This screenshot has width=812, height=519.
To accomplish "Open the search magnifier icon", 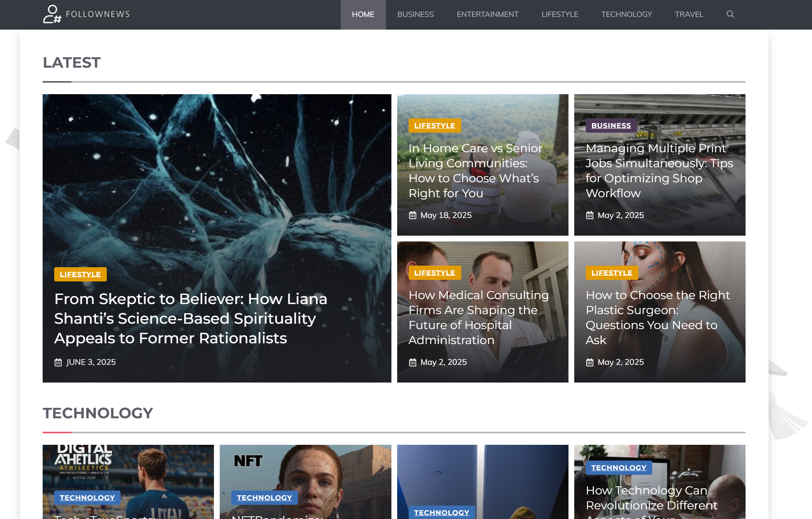I will (730, 14).
